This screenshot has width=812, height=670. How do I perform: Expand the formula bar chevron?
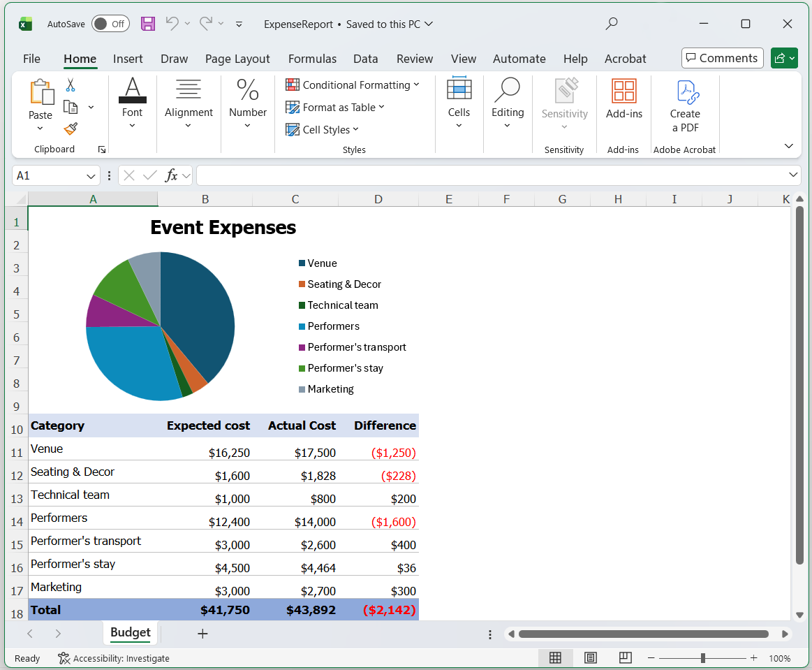(793, 175)
